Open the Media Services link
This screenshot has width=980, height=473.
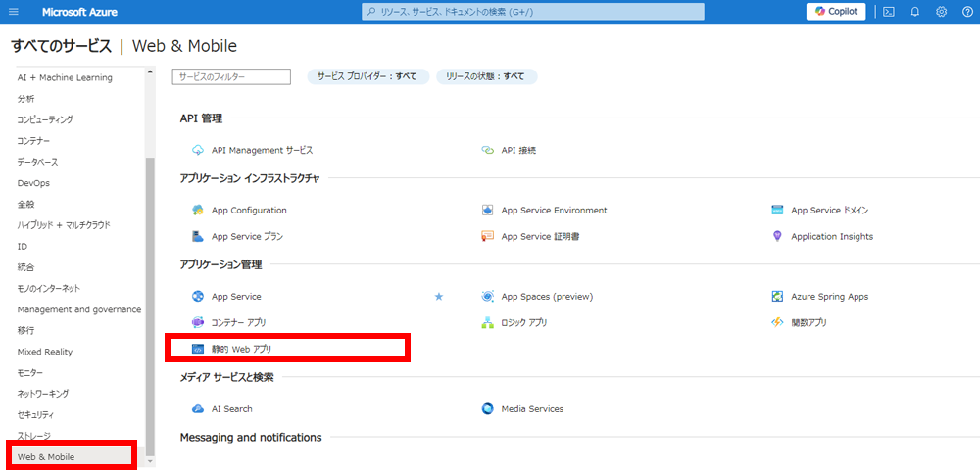pyautogui.click(x=532, y=409)
